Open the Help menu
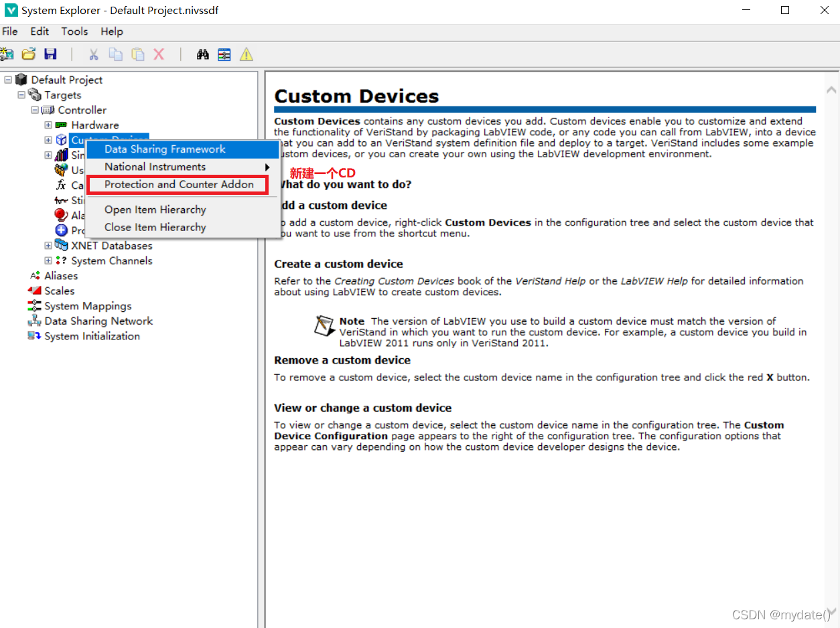Image resolution: width=840 pixels, height=628 pixels. (x=112, y=31)
